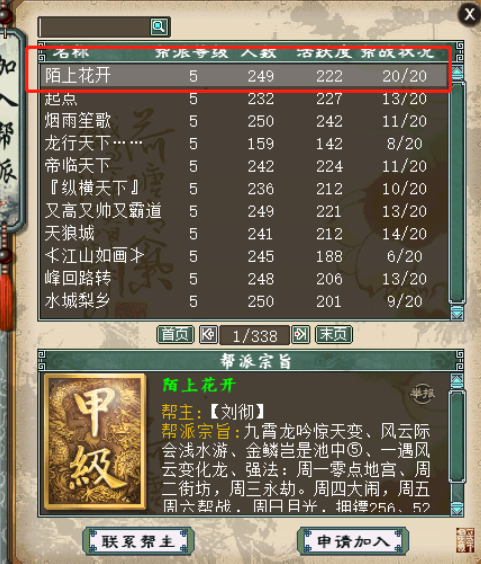Select the guild 起点 row

(244, 99)
